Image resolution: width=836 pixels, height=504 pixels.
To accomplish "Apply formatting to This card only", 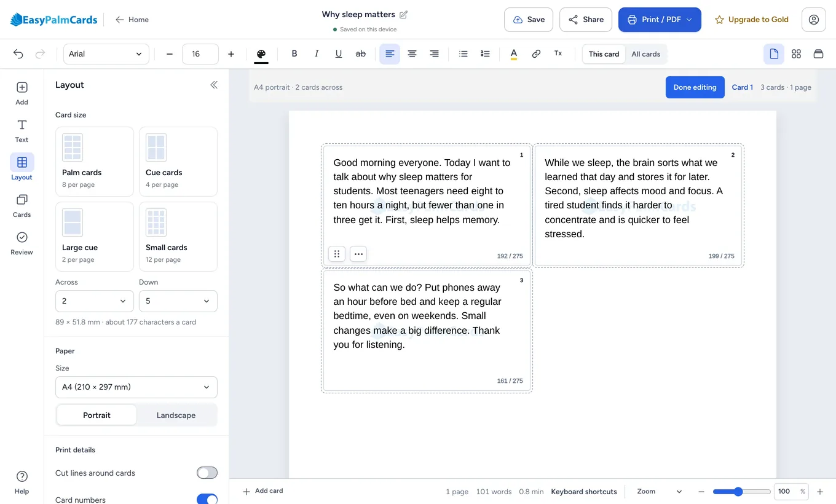I will pos(604,54).
